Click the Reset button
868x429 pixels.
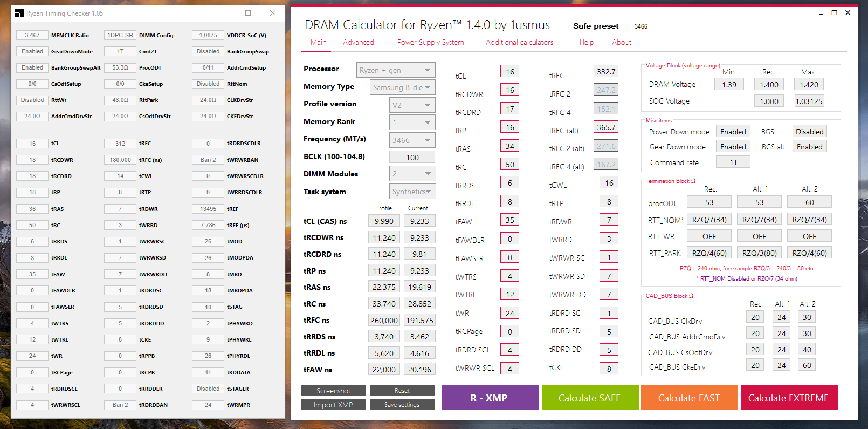click(x=402, y=391)
